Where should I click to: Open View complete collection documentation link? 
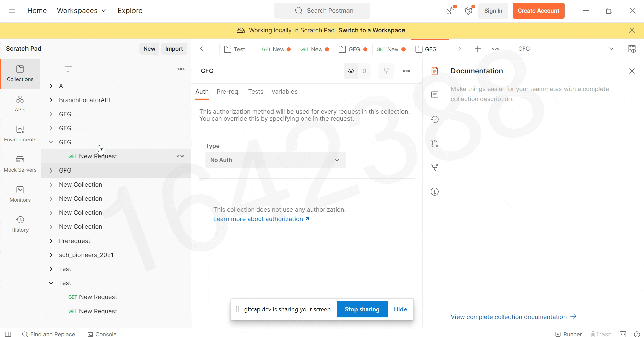point(514,317)
